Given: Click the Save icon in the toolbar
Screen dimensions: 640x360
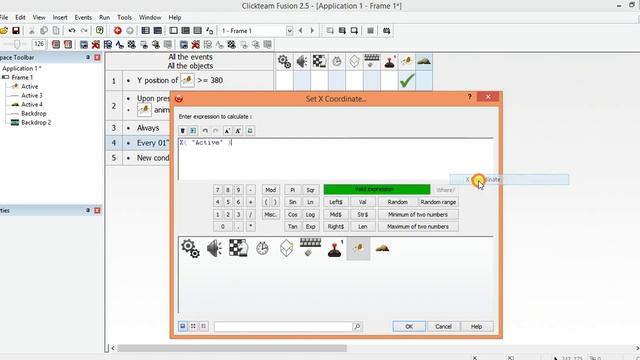Looking at the screenshot, I should tap(16, 31).
